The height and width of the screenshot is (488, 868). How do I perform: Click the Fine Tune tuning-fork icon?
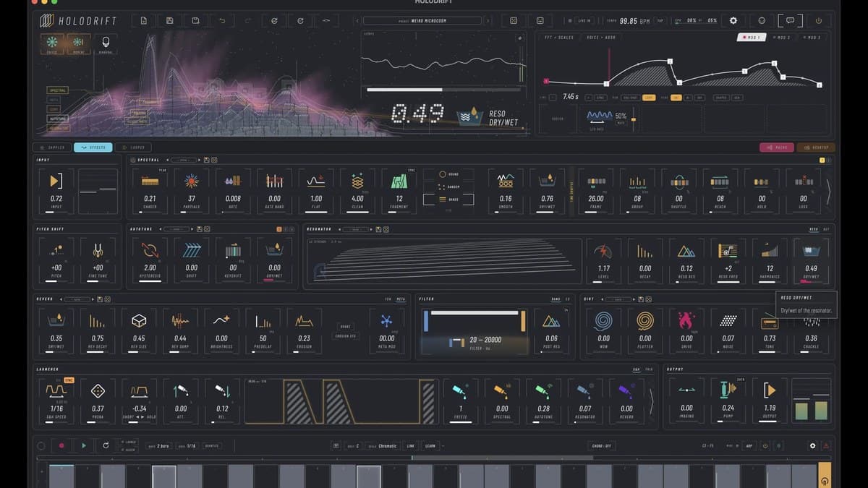(98, 251)
